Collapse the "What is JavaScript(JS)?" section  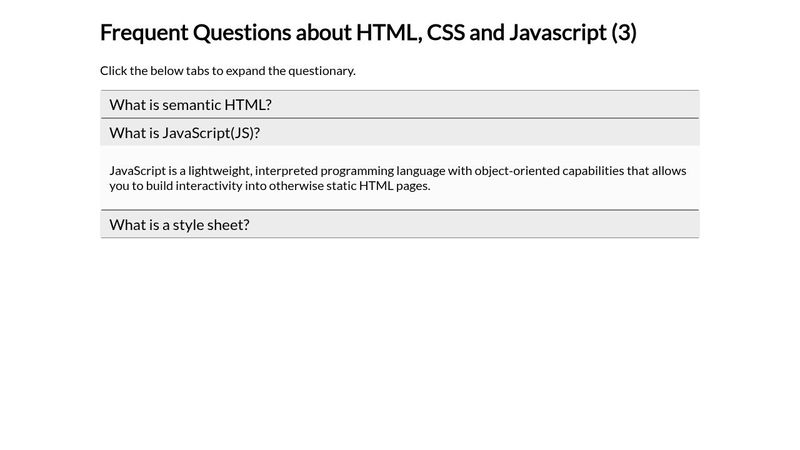tap(184, 132)
